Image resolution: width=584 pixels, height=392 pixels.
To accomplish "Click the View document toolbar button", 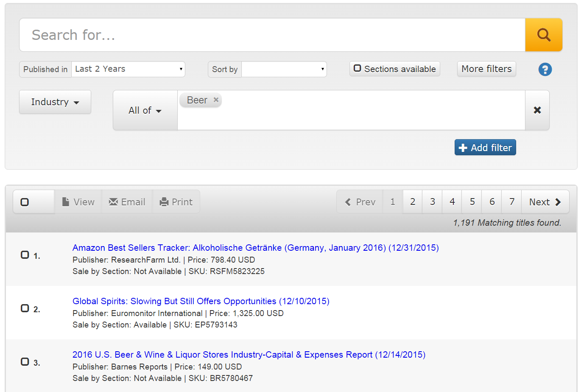I will pos(78,202).
